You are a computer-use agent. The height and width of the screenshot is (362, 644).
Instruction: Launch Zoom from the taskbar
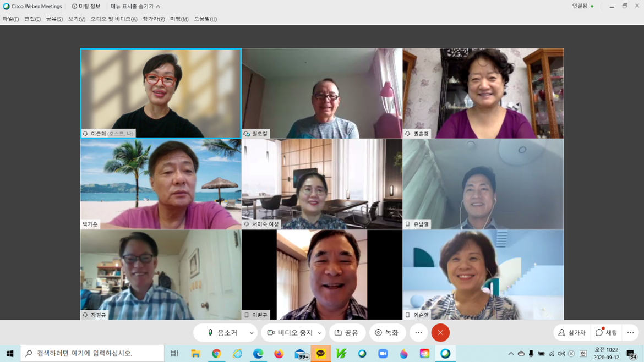pyautogui.click(x=383, y=354)
